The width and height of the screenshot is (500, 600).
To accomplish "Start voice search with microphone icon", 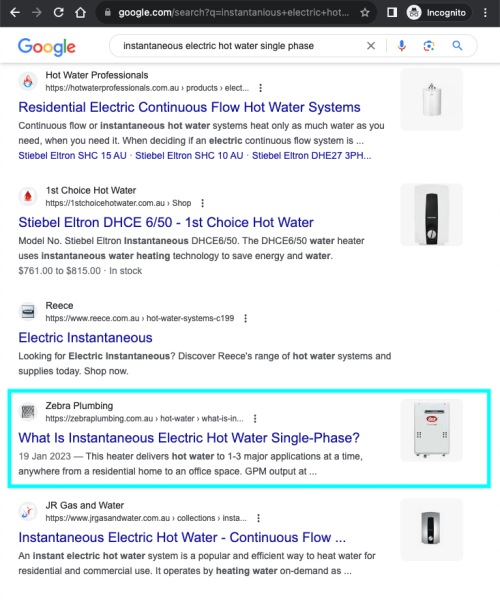I will coord(401,46).
